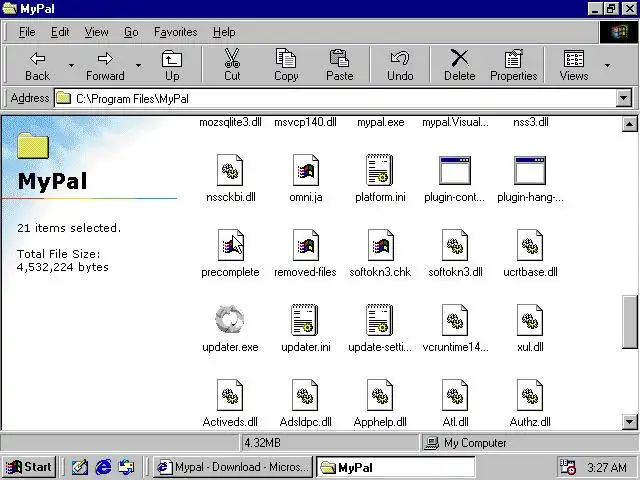Launch Internet Explorer from Quick Launch

(103, 467)
